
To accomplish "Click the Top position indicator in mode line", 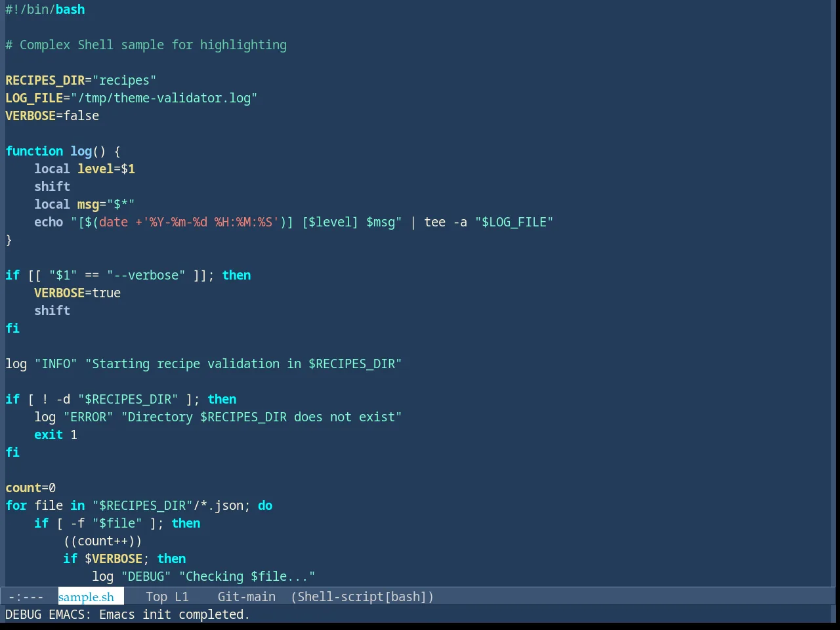I will 156,597.
